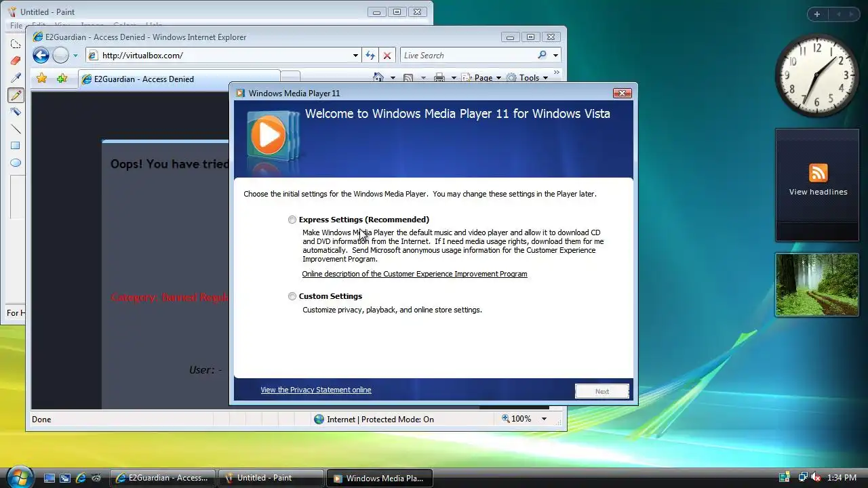
Task: Click Switch Between Windows in Quick Launch
Action: click(65, 478)
